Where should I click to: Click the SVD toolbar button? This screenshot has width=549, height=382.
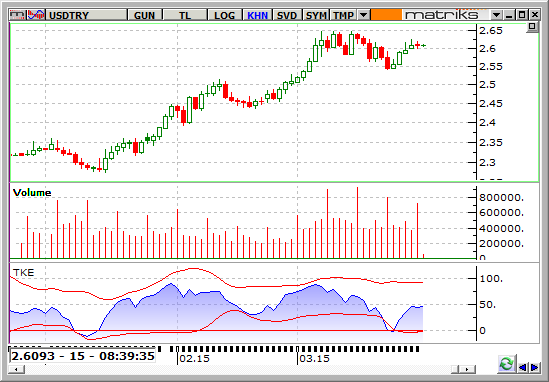(x=287, y=15)
